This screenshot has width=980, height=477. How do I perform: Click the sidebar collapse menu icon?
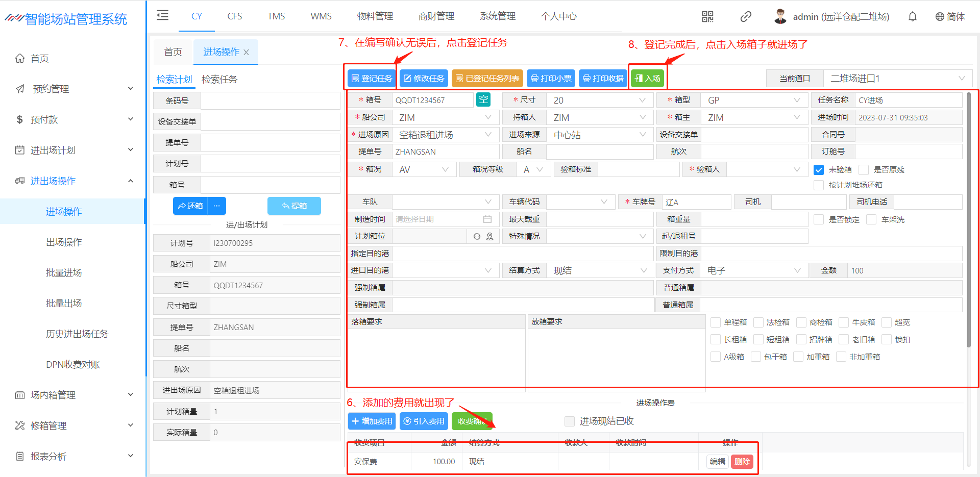point(162,15)
